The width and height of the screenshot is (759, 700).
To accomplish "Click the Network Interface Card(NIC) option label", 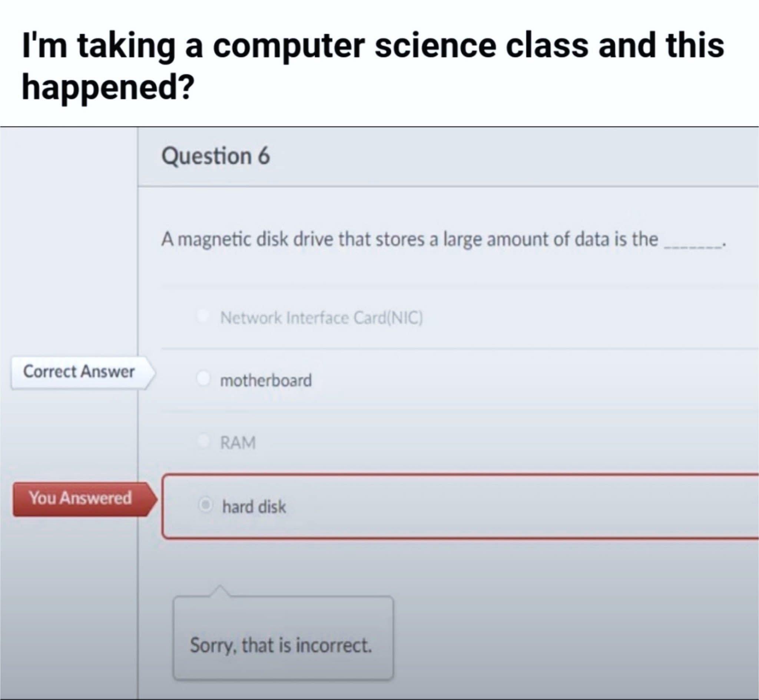I will coord(321,318).
